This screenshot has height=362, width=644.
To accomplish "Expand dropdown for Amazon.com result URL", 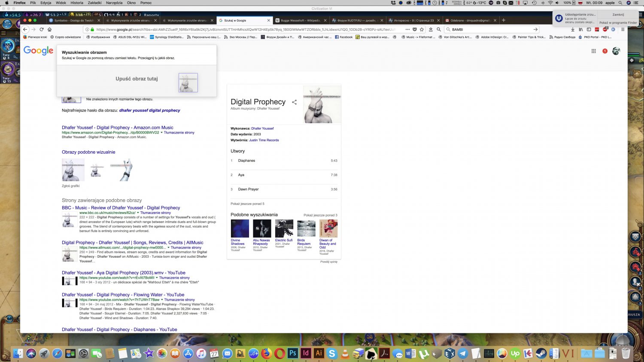I will [161, 133].
